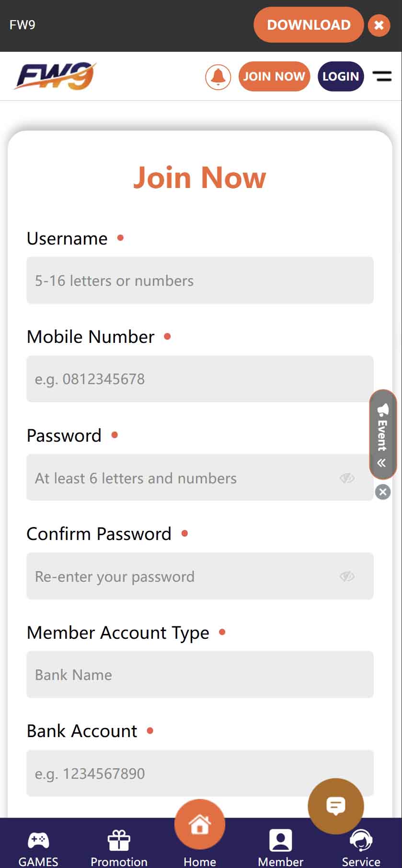Toggle password visibility for Password field
402x868 pixels.
pos(347,478)
